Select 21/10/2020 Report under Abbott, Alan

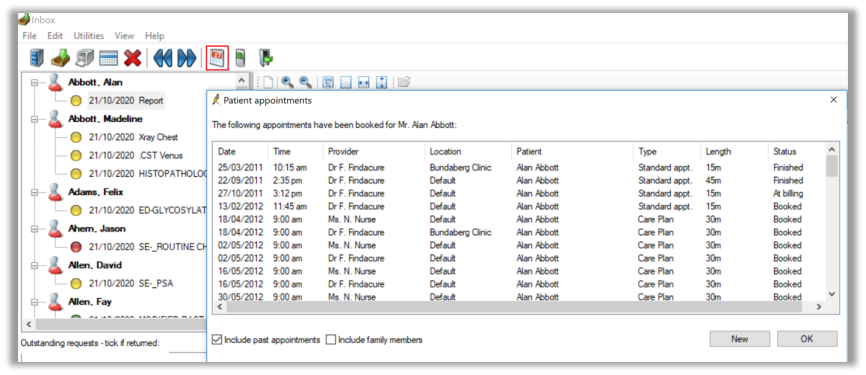click(x=126, y=101)
